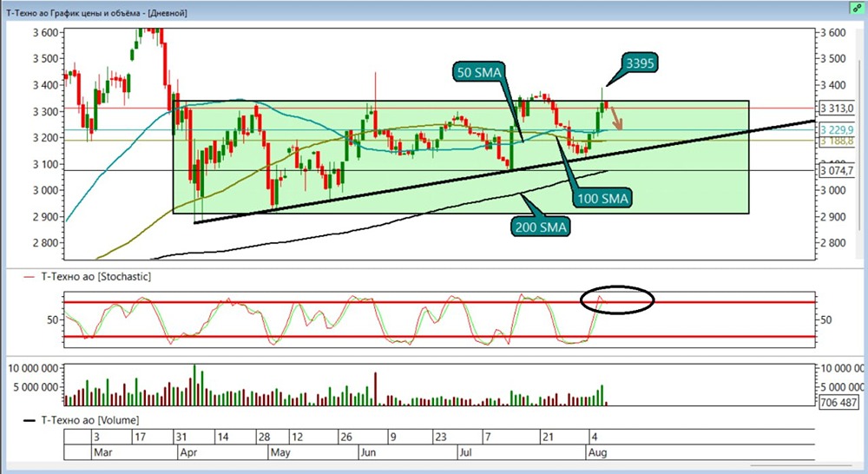Image resolution: width=868 pixels, height=474 pixels.
Task: Click the Mar month label on time axis
Action: 103,452
